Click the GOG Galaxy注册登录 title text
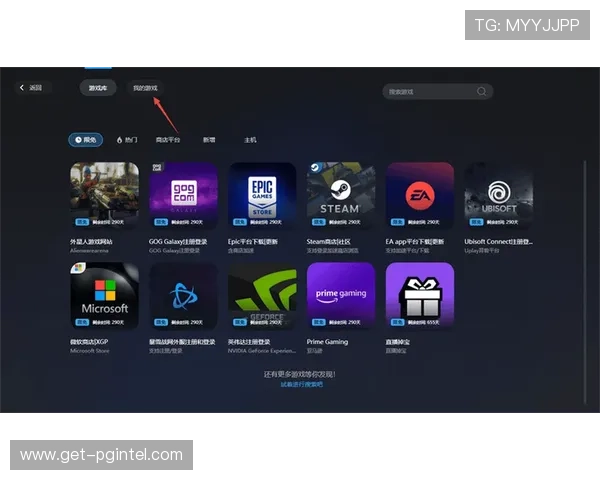The height and width of the screenshot is (480, 600). pos(178,242)
